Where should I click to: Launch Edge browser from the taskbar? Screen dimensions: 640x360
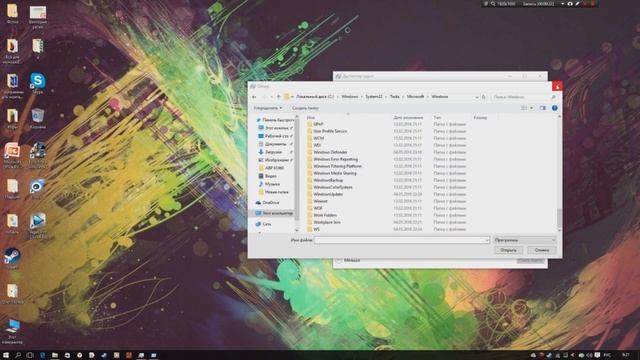(42, 355)
